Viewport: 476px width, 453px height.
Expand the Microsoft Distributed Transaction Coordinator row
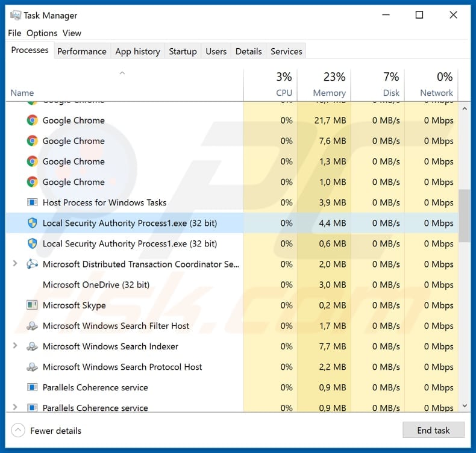[14, 264]
